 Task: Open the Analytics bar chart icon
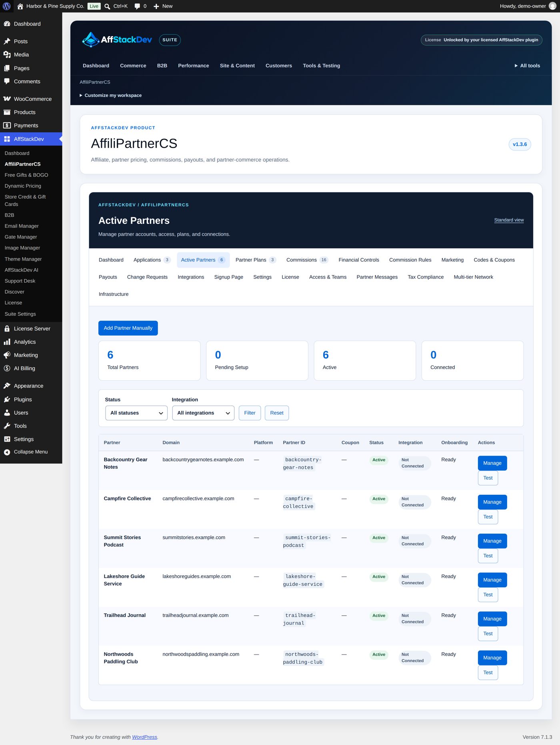pos(7,342)
